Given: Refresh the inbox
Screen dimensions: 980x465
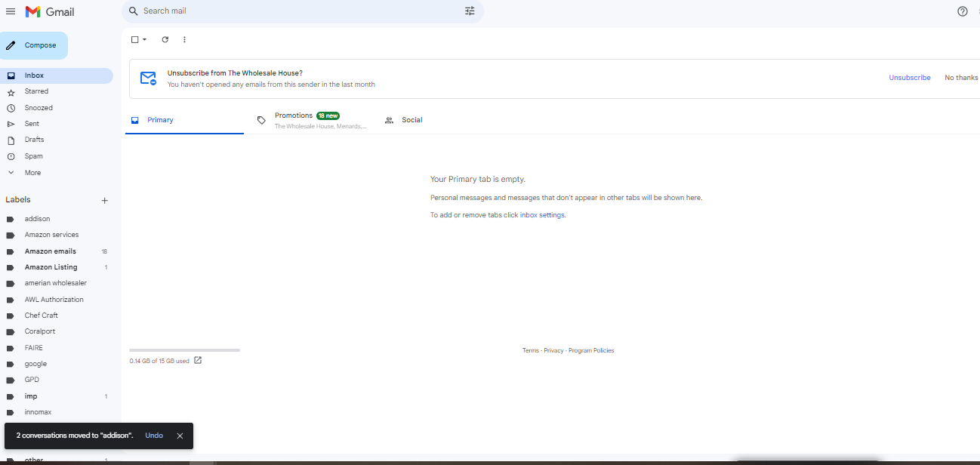Looking at the screenshot, I should pyautogui.click(x=165, y=39).
